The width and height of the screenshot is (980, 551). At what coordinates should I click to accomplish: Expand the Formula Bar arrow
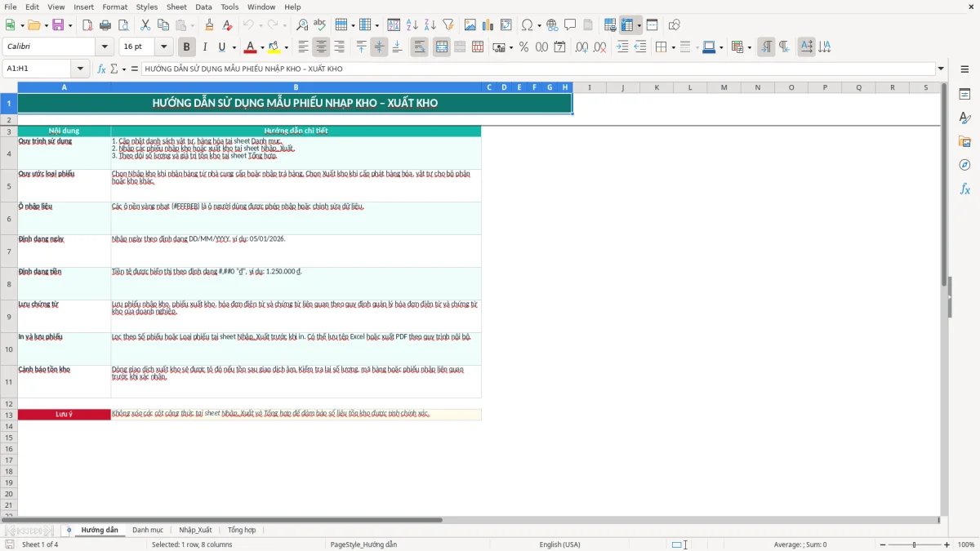coord(941,69)
